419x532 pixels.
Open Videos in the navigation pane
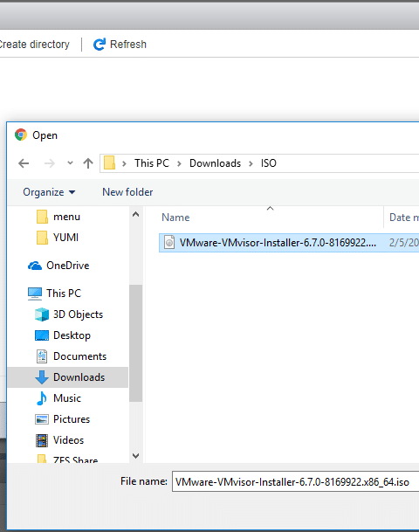(59, 440)
